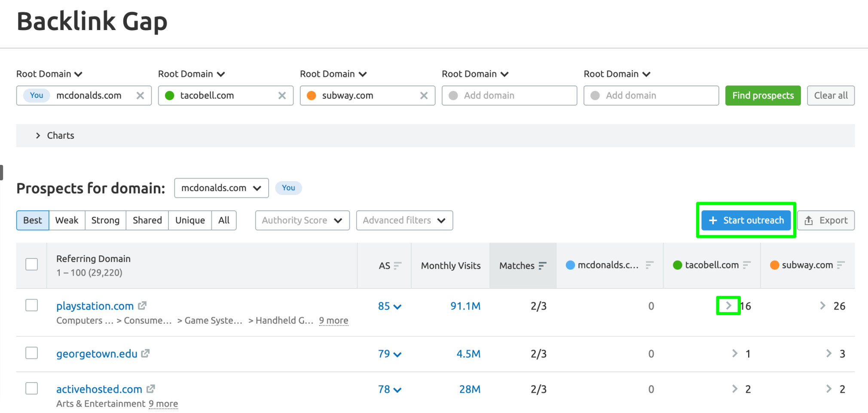Image resolution: width=868 pixels, height=413 pixels.
Task: Select all referring domains checkbox
Action: [32, 264]
